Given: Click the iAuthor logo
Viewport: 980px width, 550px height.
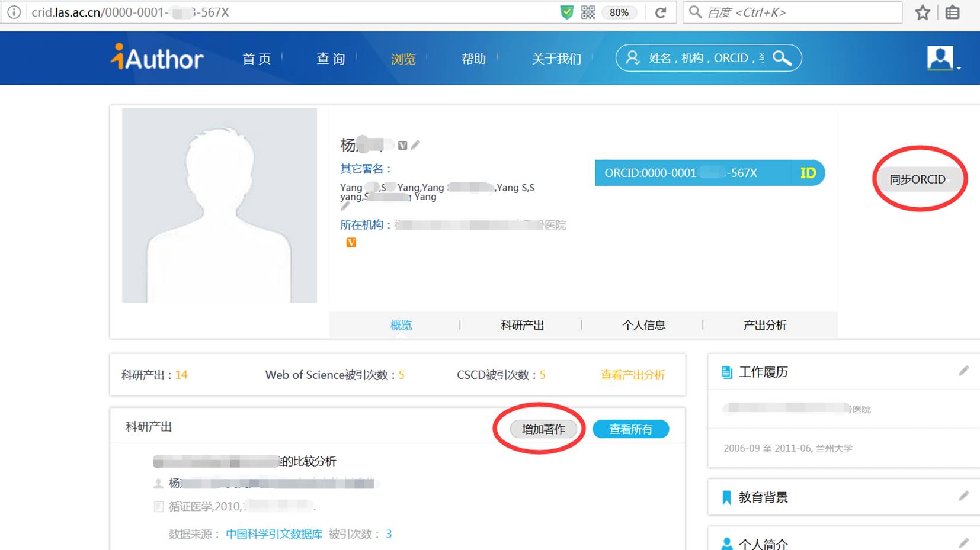Looking at the screenshot, I should coord(157,57).
